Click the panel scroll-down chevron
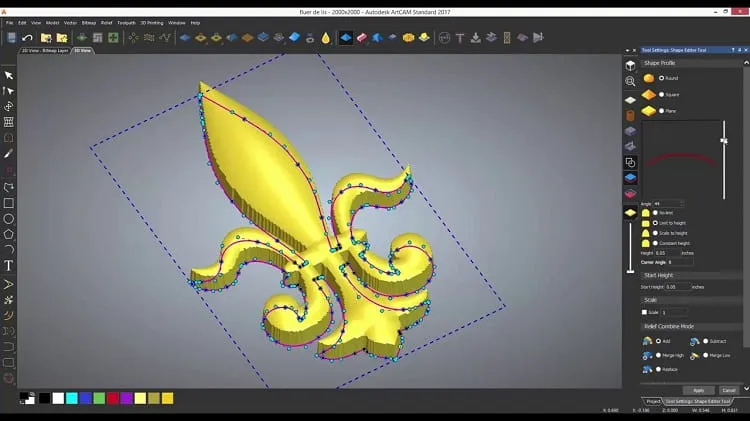This screenshot has width=750, height=421. pyautogui.click(x=746, y=389)
